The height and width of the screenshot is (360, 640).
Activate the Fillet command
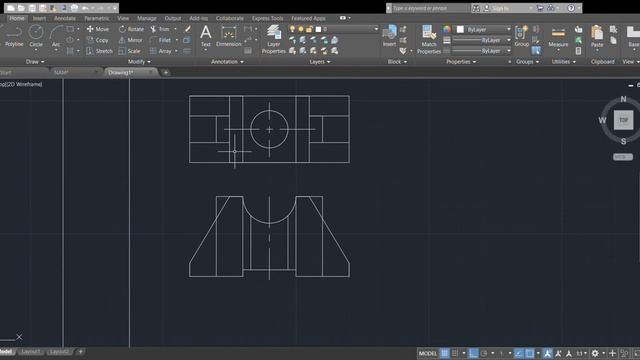(x=160, y=40)
